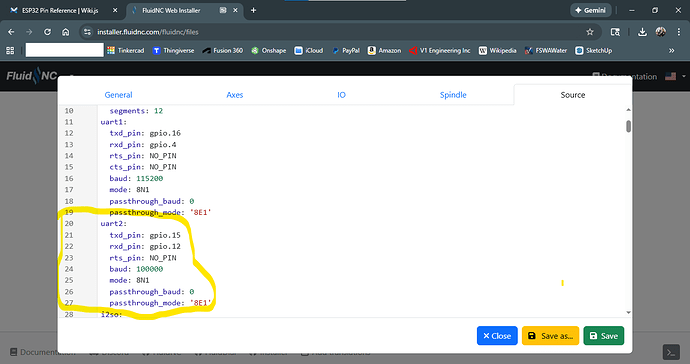The image size is (690, 364).
Task: Click the Close button in dialog
Action: (497, 336)
